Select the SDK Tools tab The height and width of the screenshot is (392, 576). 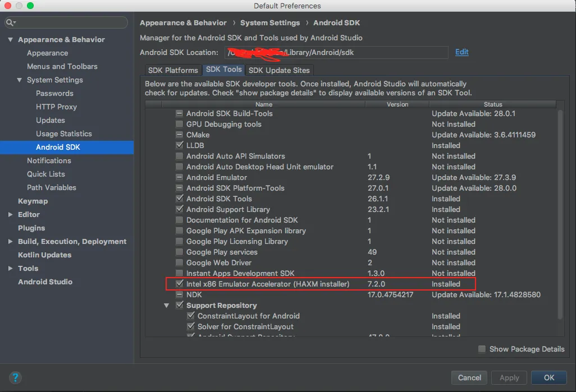[223, 70]
